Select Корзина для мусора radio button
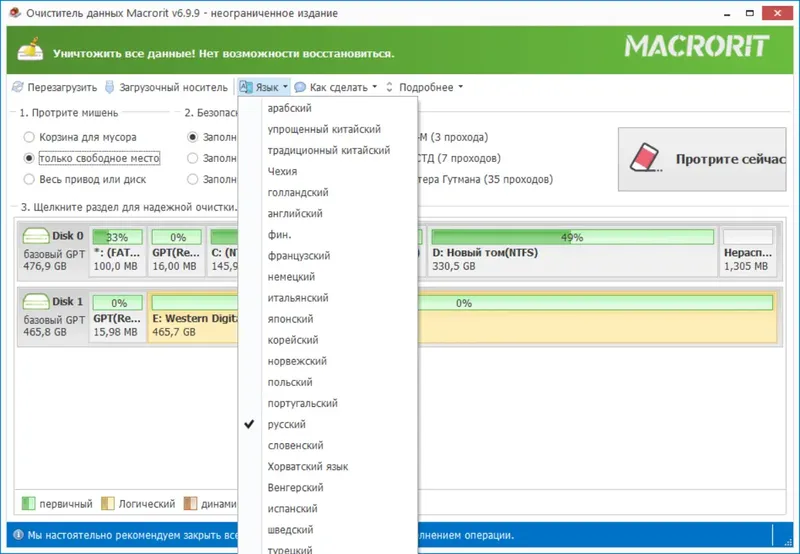 pos(29,137)
